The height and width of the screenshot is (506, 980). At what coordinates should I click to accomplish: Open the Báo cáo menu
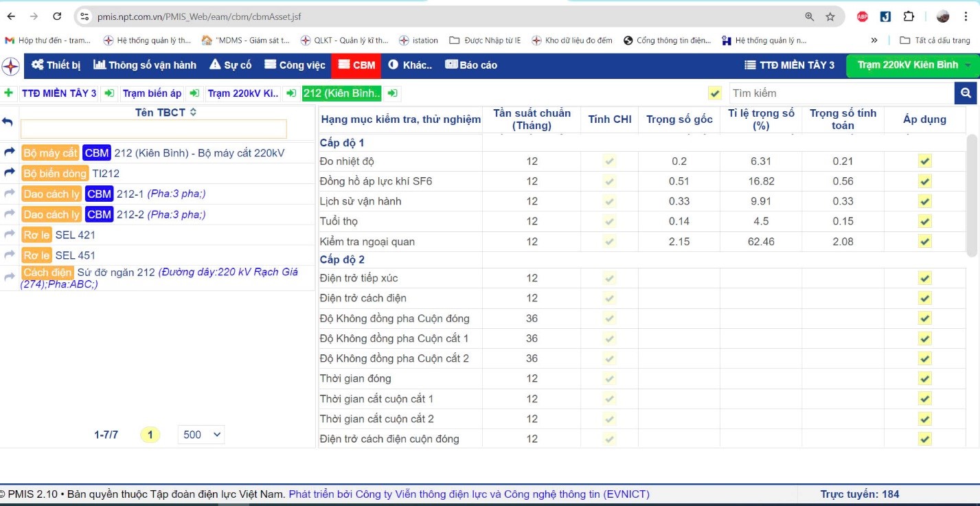(x=471, y=65)
